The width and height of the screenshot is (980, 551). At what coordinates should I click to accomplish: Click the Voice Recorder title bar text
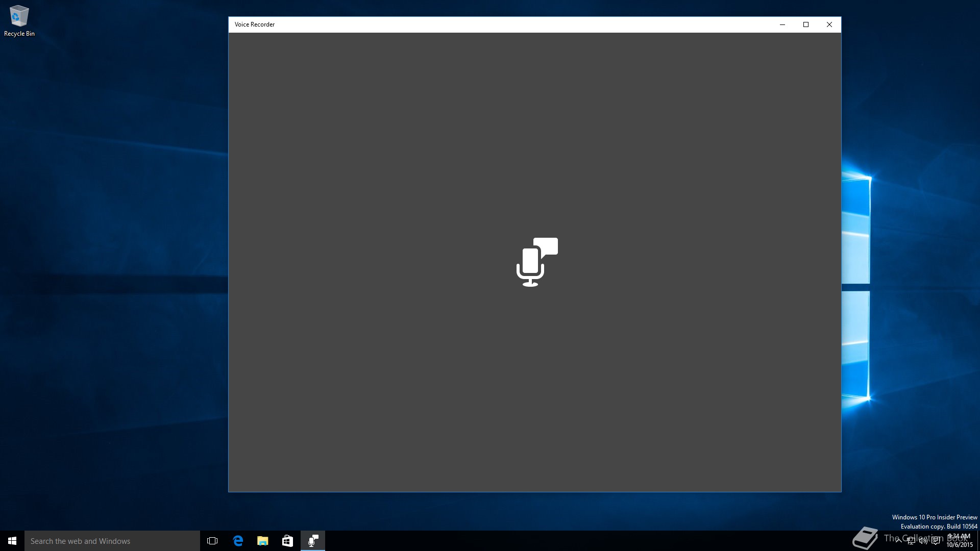[255, 24]
